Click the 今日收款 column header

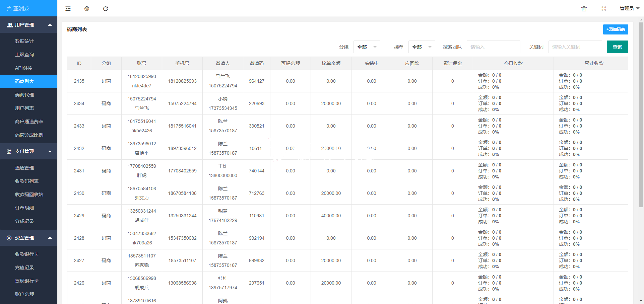pyautogui.click(x=513, y=63)
